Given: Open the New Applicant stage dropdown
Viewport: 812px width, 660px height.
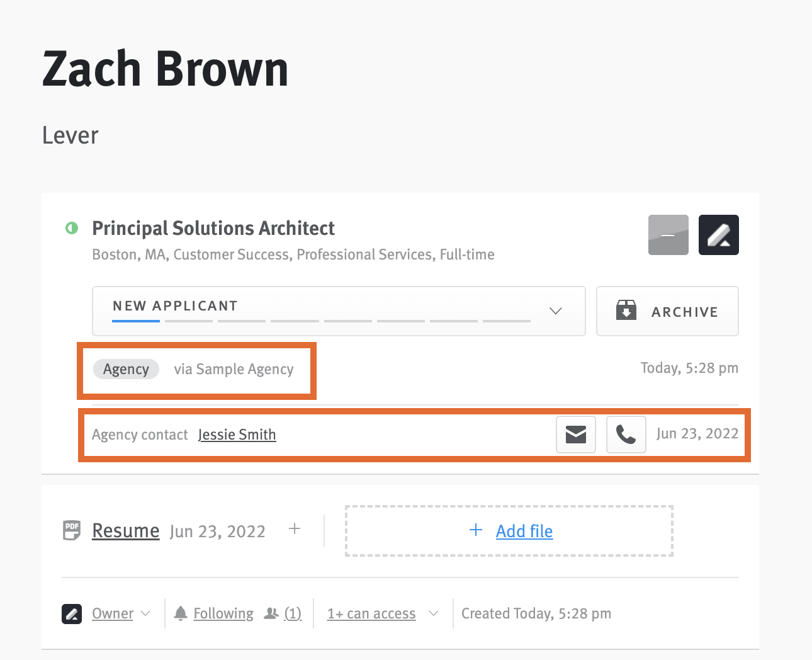Looking at the screenshot, I should 339,311.
